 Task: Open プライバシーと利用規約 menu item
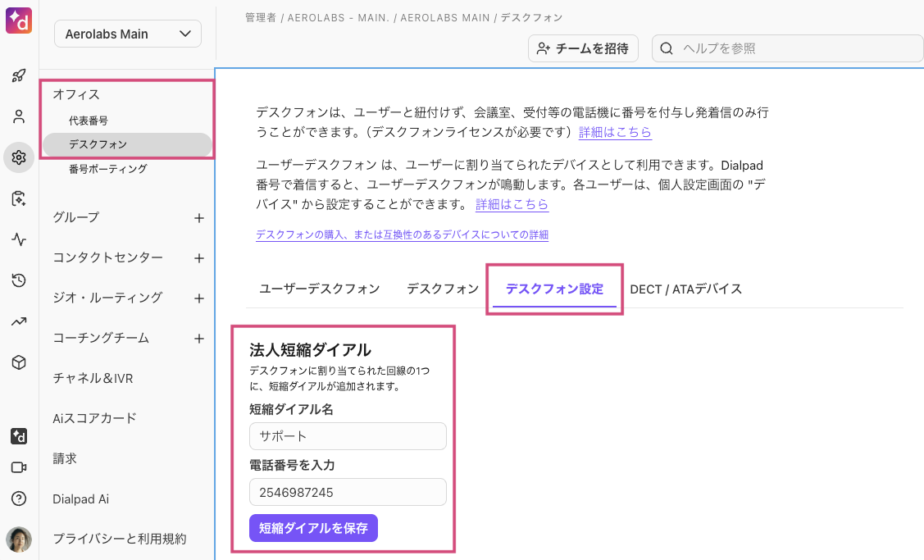[120, 539]
